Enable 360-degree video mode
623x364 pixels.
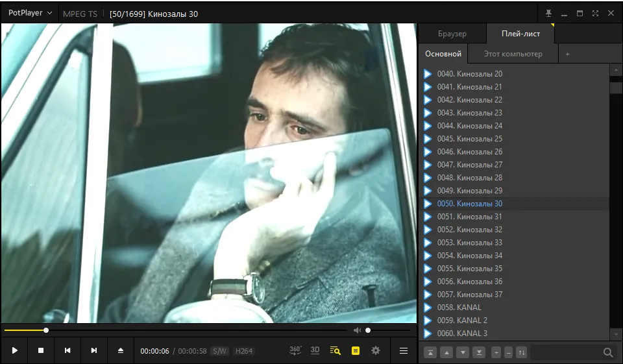295,350
